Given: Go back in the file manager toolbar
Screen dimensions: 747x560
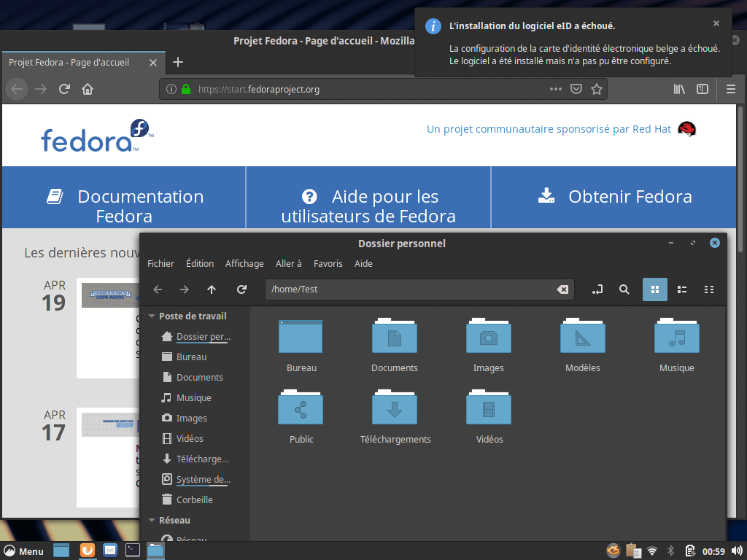Looking at the screenshot, I should coord(158,289).
